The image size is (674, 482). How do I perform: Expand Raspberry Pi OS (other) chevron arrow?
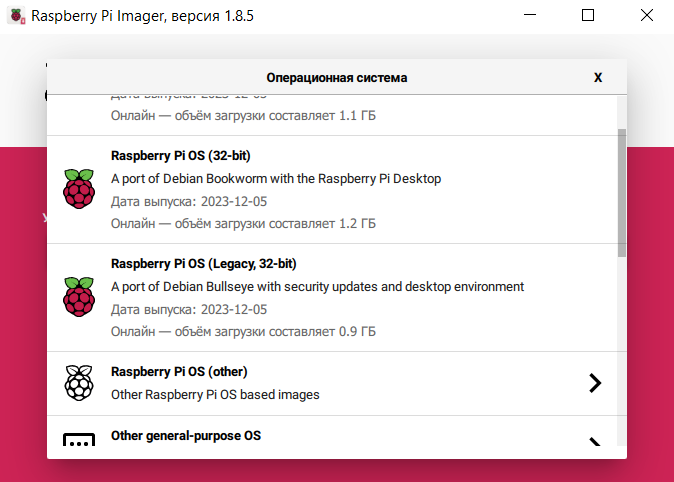click(595, 383)
